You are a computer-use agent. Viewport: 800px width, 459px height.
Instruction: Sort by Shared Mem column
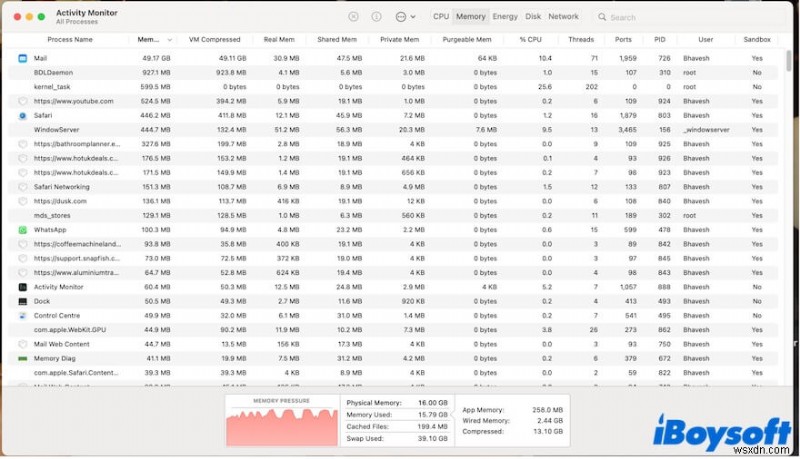click(x=337, y=39)
